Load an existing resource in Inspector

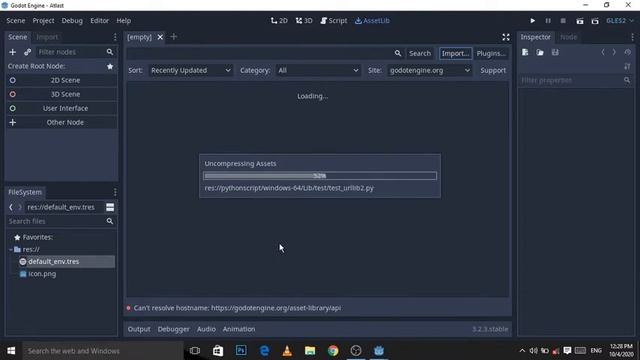(x=540, y=52)
